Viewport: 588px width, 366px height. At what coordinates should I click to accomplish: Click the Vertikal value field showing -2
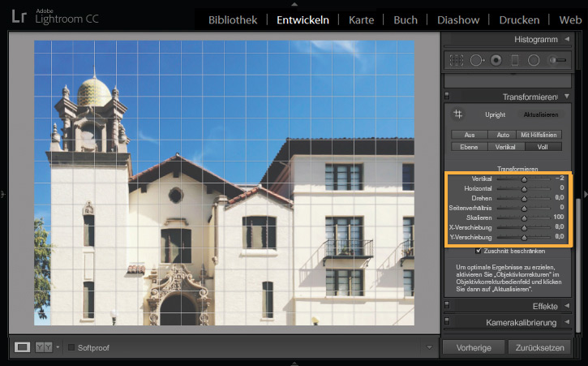pyautogui.click(x=559, y=178)
